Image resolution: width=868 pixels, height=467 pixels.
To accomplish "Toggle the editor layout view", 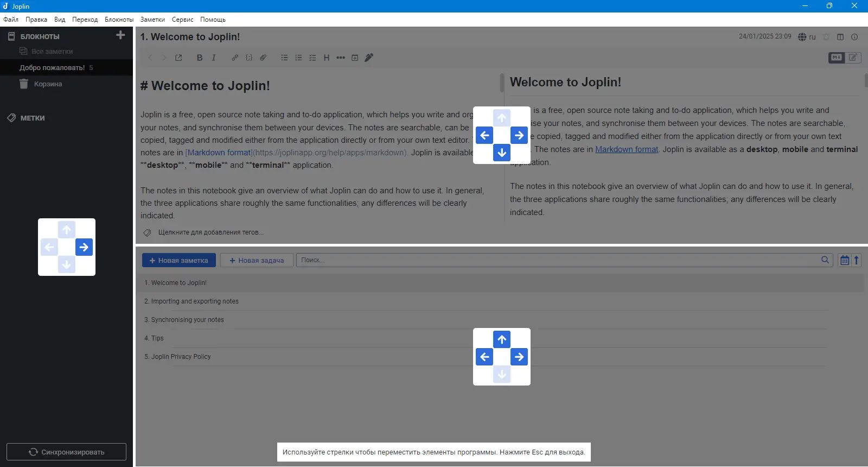I will pos(840,37).
